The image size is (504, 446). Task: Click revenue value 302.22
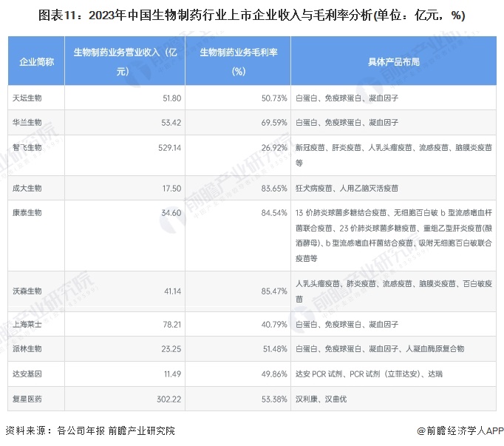169,399
